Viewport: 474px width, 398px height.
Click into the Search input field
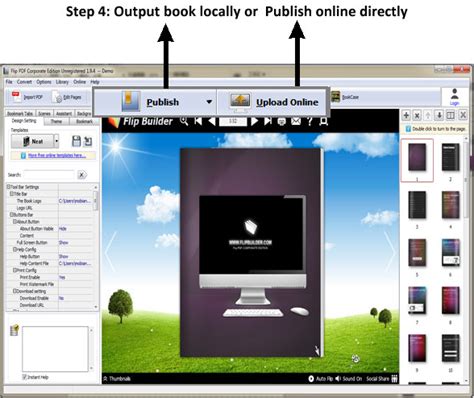(49, 175)
